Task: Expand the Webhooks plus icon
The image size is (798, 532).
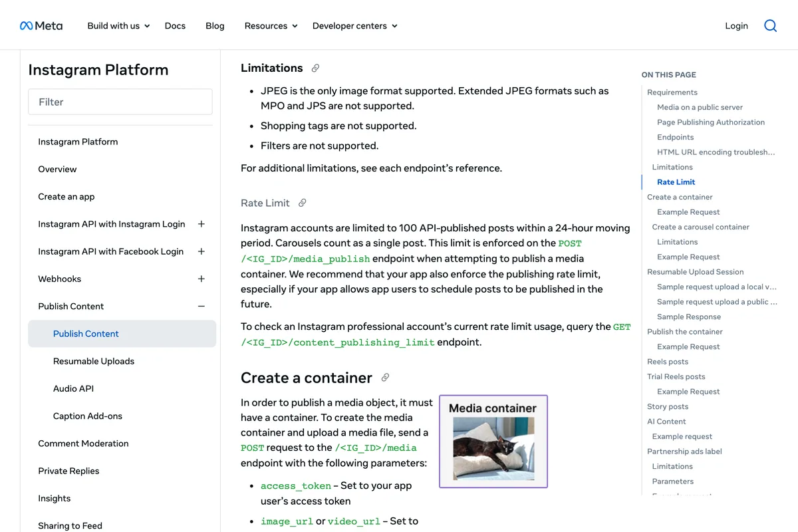Action: coord(201,279)
